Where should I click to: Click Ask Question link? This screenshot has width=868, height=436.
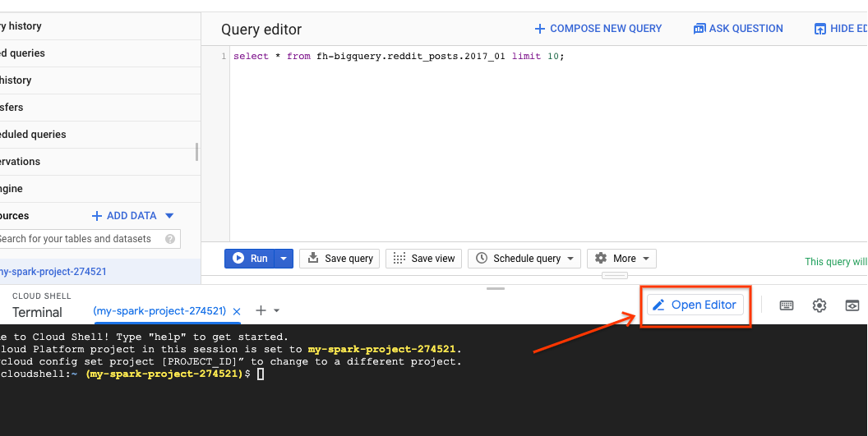(x=737, y=29)
